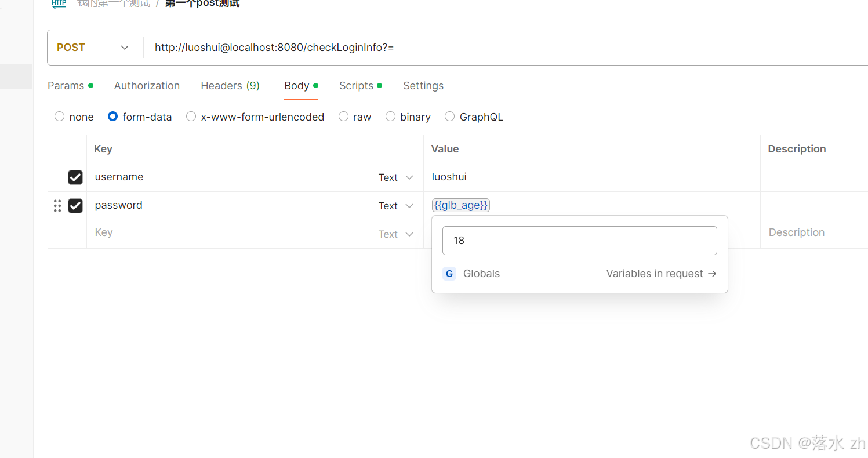Open the Variables in request link
Image resolution: width=868 pixels, height=458 pixels.
click(x=662, y=274)
